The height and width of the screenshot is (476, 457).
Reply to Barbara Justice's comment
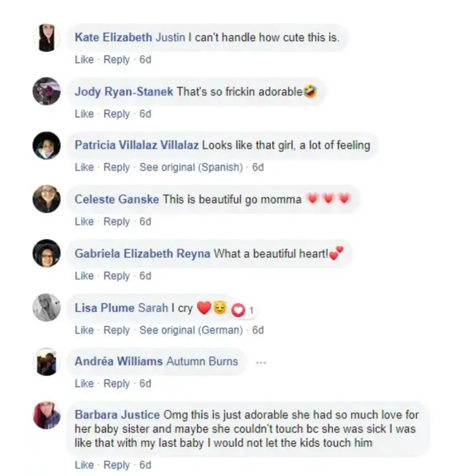tap(117, 465)
